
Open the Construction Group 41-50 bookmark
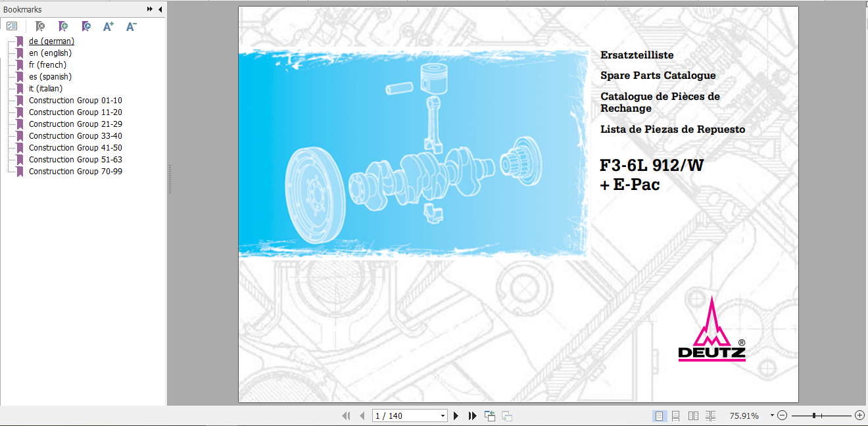[x=75, y=147]
